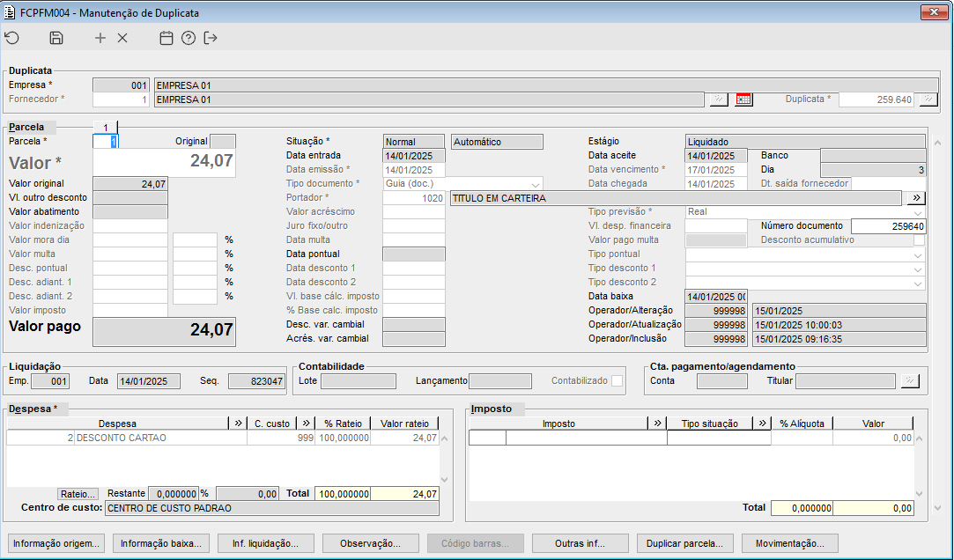This screenshot has height=560, width=954.
Task: Click the refresh/undo toolbar icon
Action: (12, 39)
